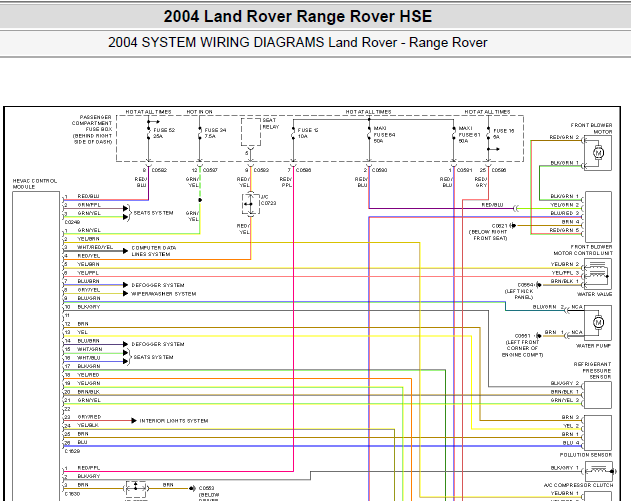This screenshot has width=631, height=501.
Task: Click the 'FUSE 15 10A' label
Action: pyautogui.click(x=308, y=133)
